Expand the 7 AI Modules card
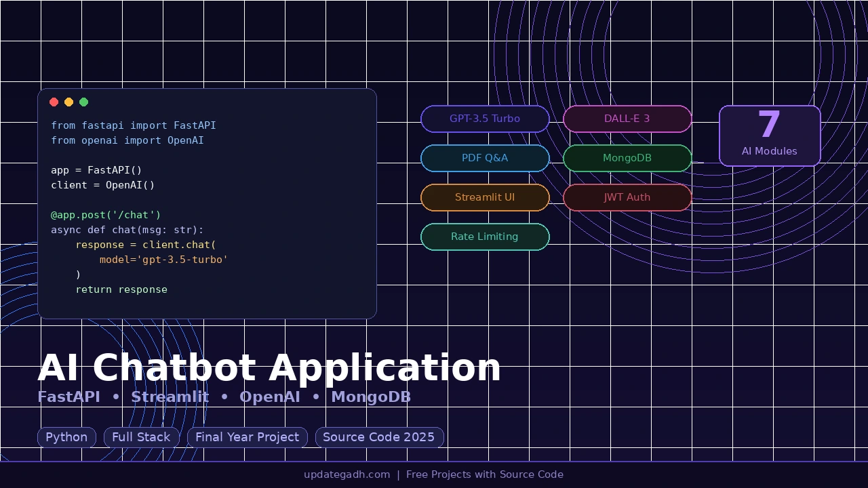 [x=770, y=136]
